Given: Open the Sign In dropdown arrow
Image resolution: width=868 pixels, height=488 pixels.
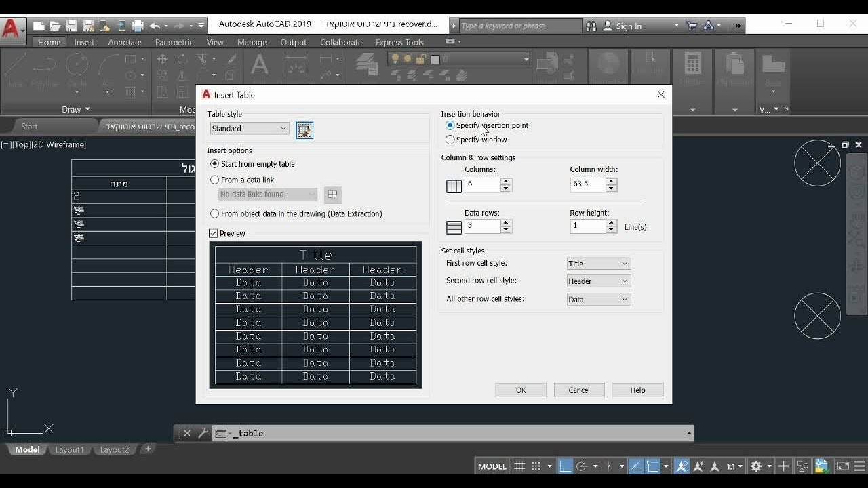Looking at the screenshot, I should 676,26.
